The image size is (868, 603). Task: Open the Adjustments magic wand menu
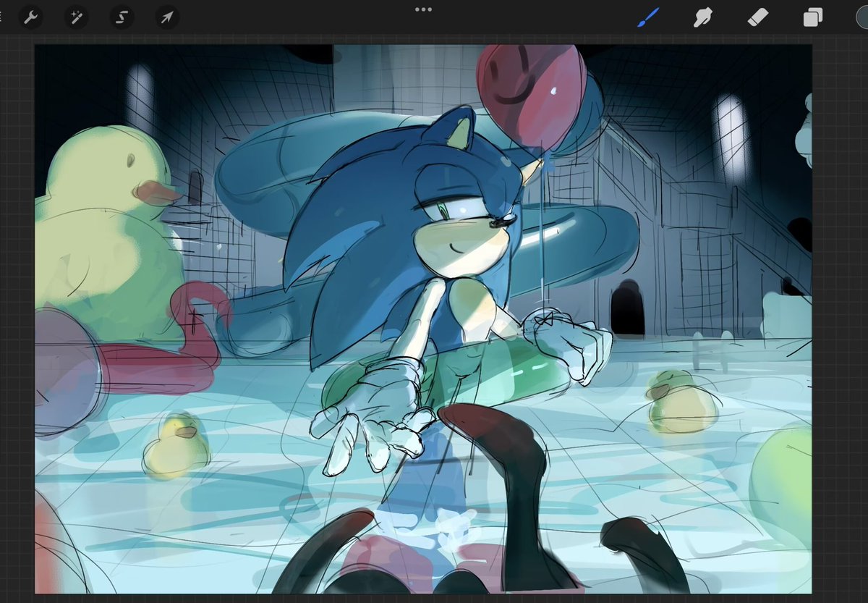(x=75, y=17)
